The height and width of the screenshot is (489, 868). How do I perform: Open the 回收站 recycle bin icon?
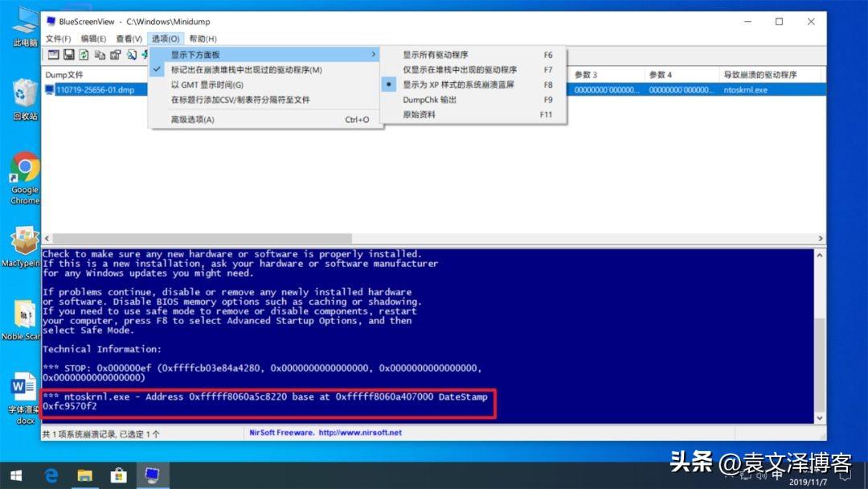[25, 99]
